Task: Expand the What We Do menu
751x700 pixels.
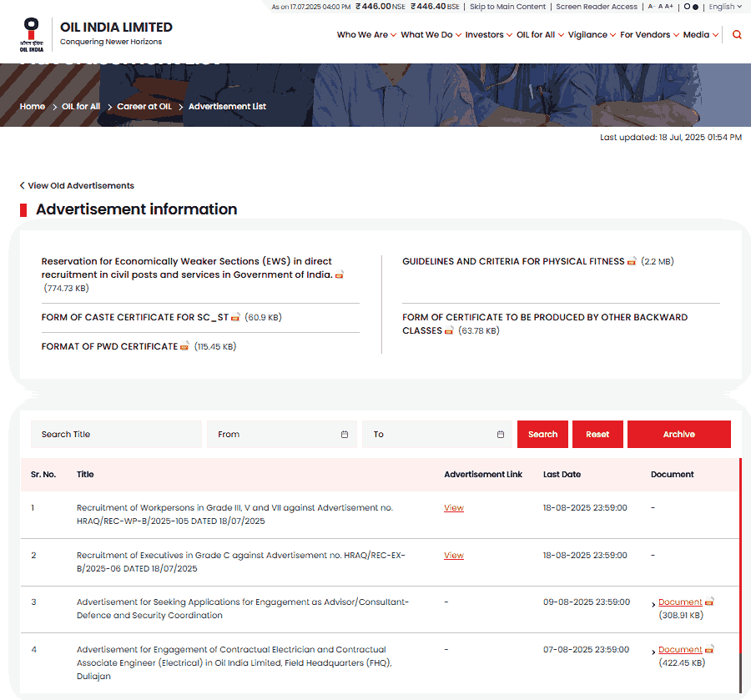Action: tap(431, 34)
